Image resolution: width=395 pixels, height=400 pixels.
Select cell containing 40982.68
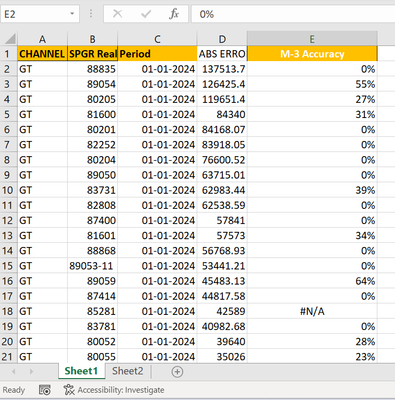point(222,327)
